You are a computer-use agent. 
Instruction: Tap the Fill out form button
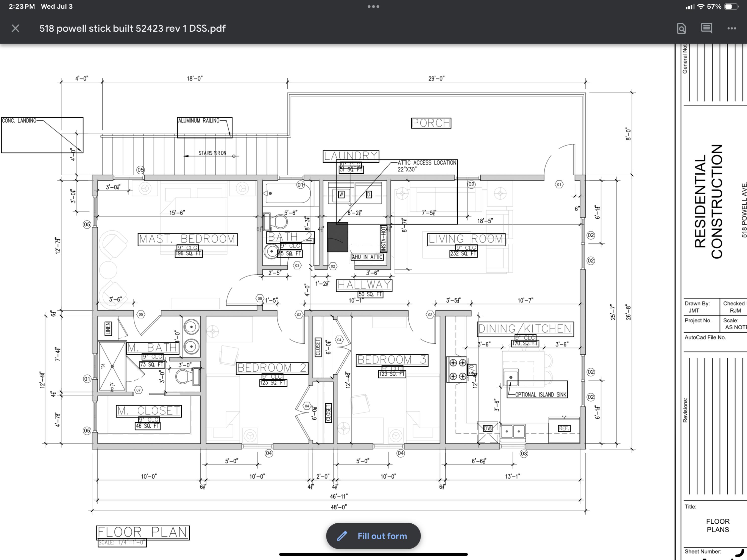[373, 536]
